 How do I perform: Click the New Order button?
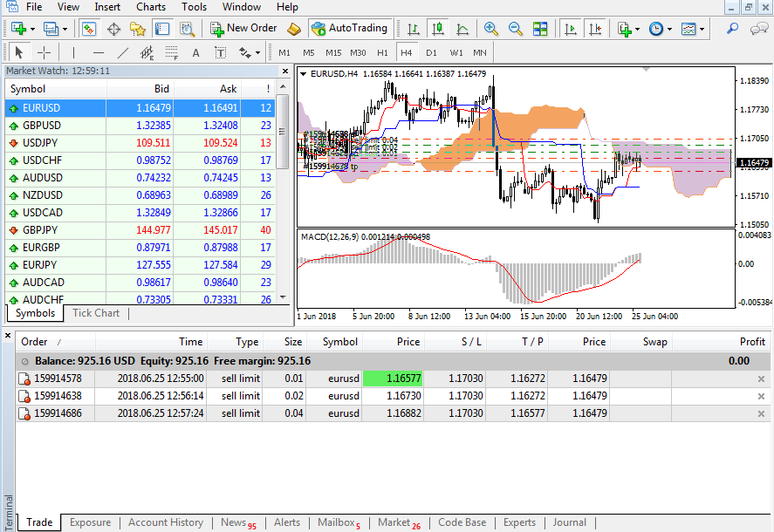243,28
